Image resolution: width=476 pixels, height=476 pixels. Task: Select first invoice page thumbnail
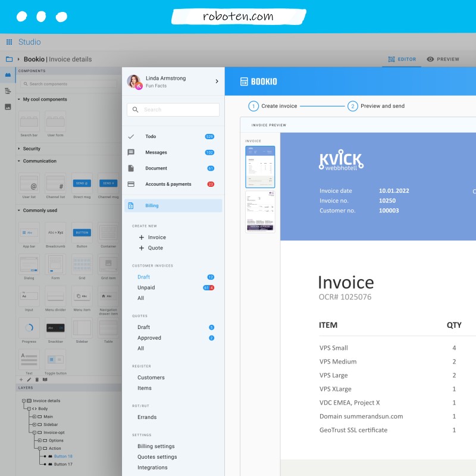click(x=260, y=167)
